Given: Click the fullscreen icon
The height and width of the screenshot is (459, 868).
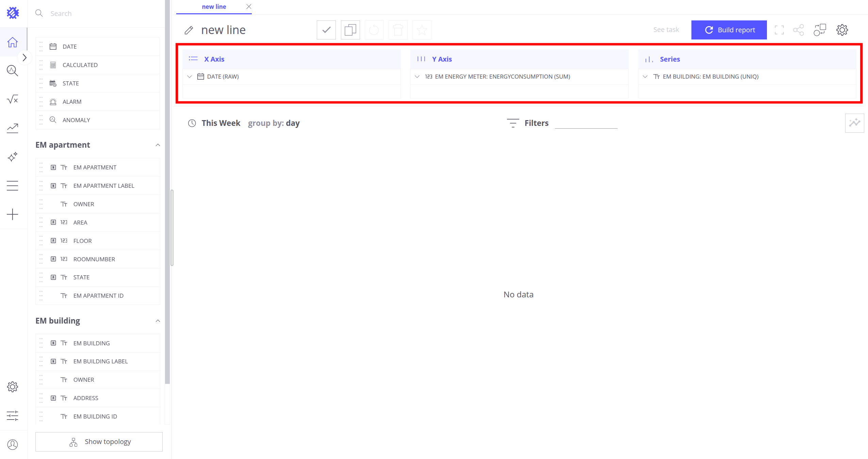Looking at the screenshot, I should (x=779, y=30).
